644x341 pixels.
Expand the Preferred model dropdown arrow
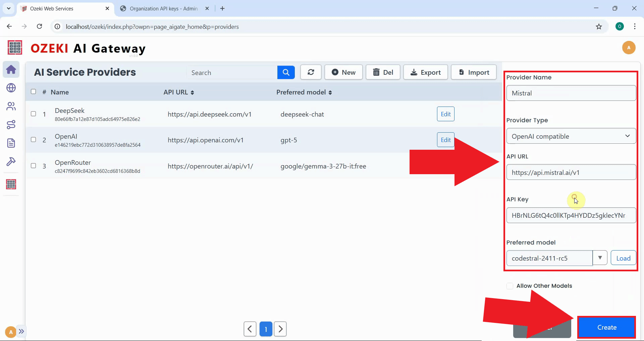600,258
